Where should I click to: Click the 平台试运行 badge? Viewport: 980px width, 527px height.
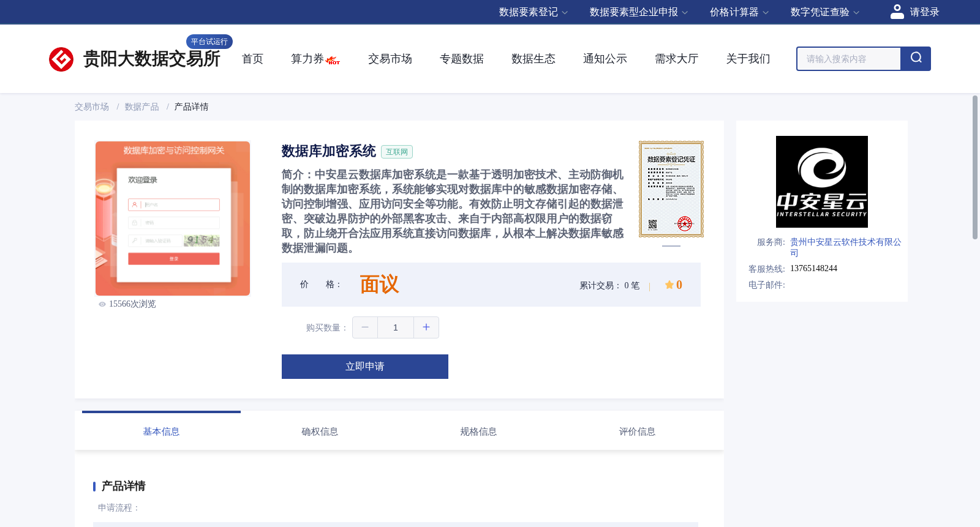point(209,42)
